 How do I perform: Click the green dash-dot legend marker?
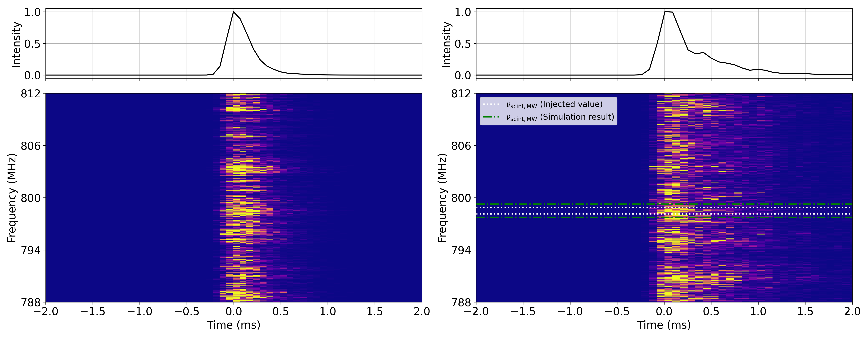[x=491, y=117]
